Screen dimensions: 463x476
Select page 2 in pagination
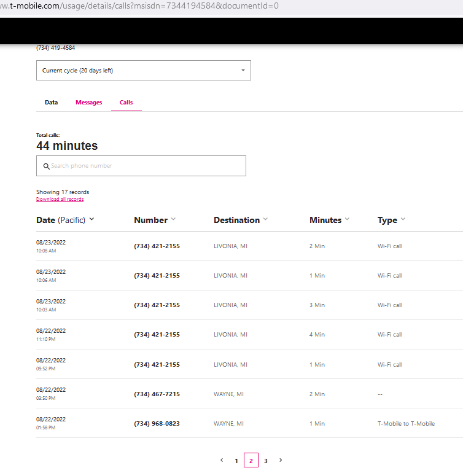tap(251, 460)
